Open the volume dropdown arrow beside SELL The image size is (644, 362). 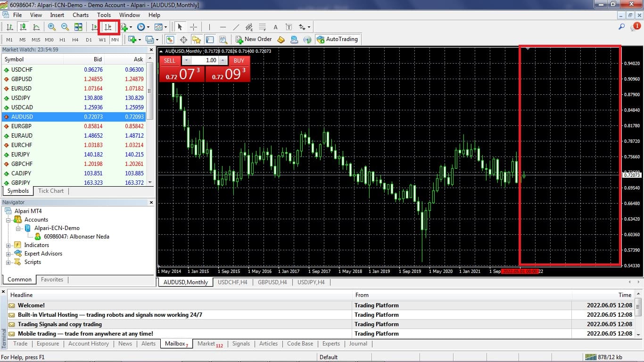(x=186, y=60)
